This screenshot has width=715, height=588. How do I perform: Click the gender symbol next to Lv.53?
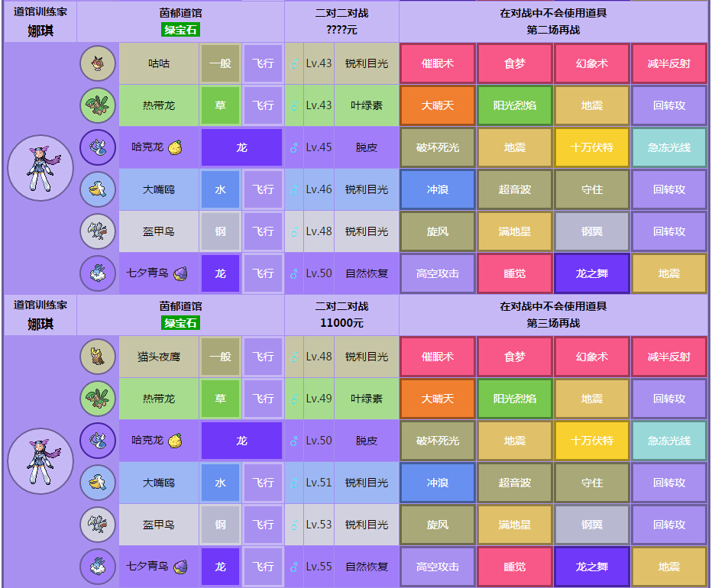point(294,525)
